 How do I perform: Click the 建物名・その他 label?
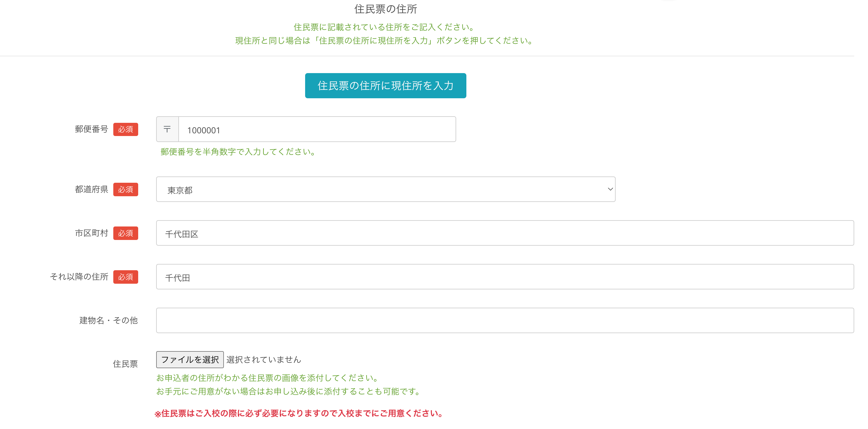(108, 321)
